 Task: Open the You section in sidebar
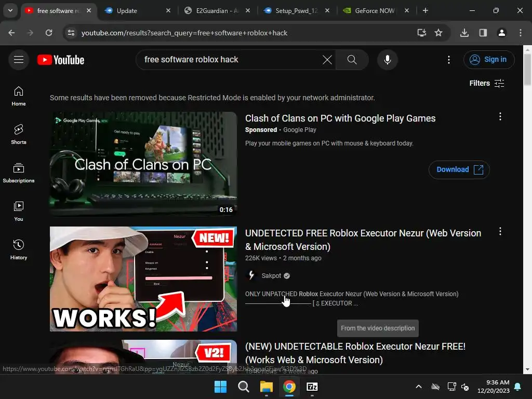19,211
